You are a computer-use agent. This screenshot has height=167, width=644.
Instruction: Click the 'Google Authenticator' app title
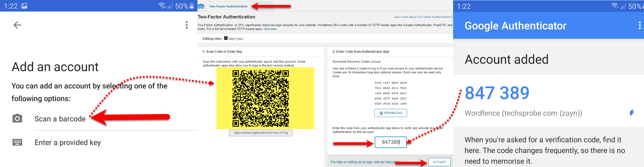point(516,26)
